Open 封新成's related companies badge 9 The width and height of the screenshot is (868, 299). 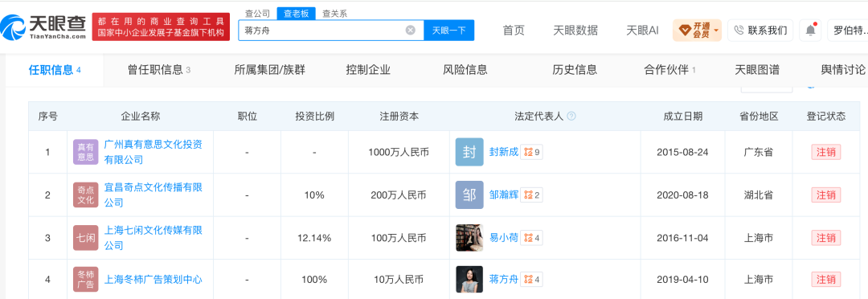point(532,152)
